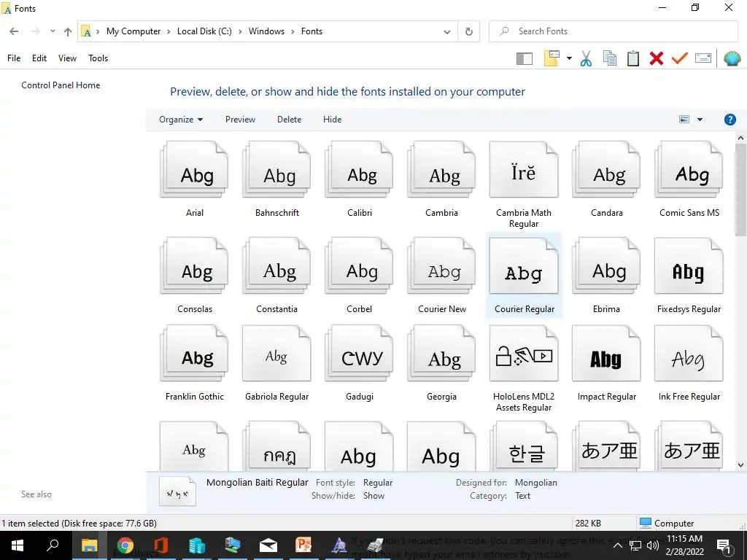This screenshot has height=560, width=747.
Task: Select the Bahnschrift font family
Action: click(276, 179)
